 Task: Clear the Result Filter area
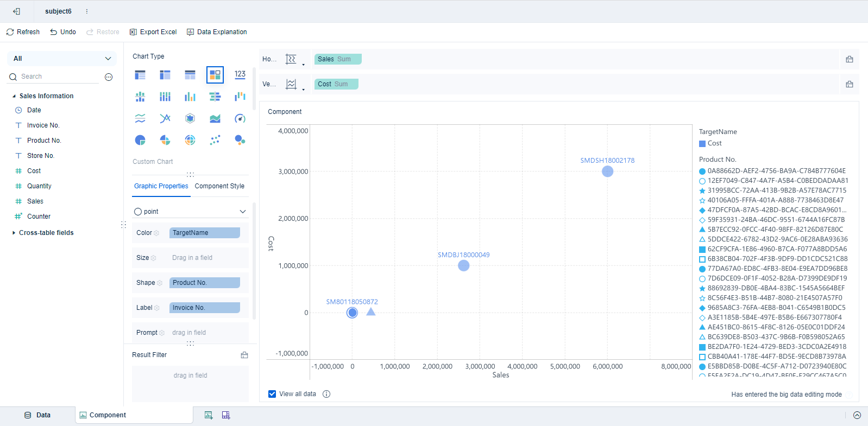coord(244,355)
